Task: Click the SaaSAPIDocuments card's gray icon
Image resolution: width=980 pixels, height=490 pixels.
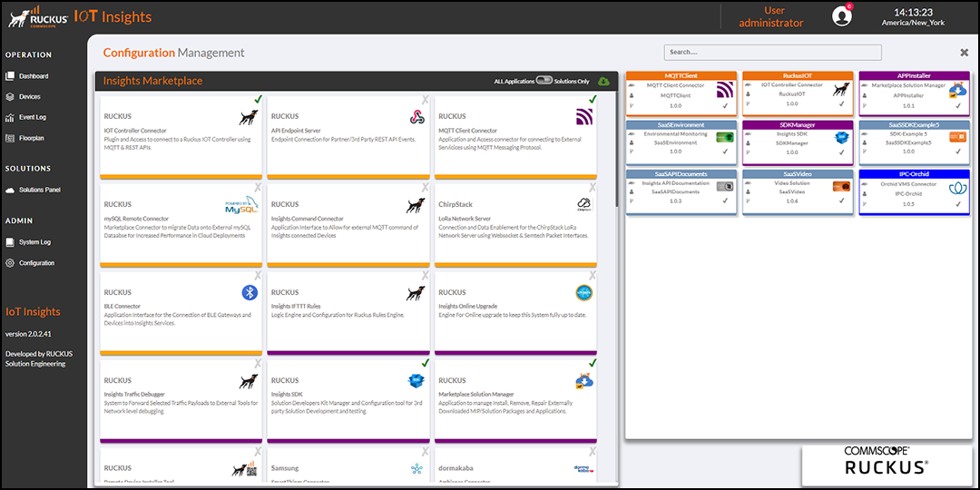Action: point(725,186)
